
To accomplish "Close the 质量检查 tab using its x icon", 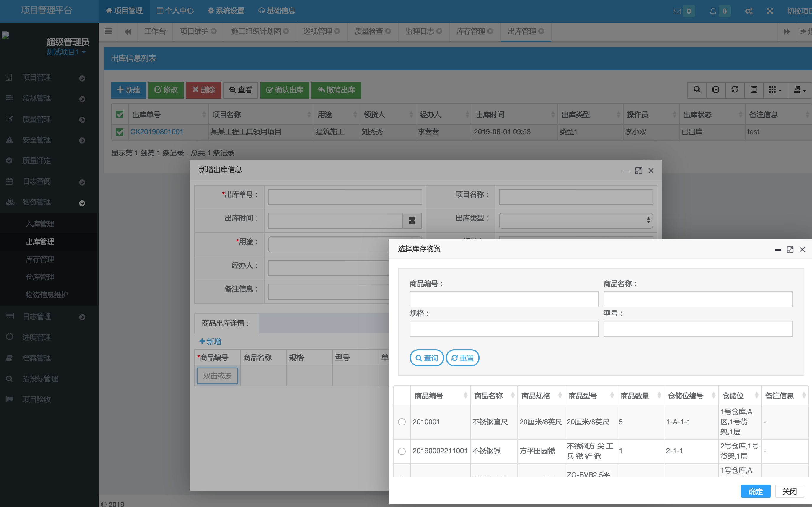I will tap(388, 31).
